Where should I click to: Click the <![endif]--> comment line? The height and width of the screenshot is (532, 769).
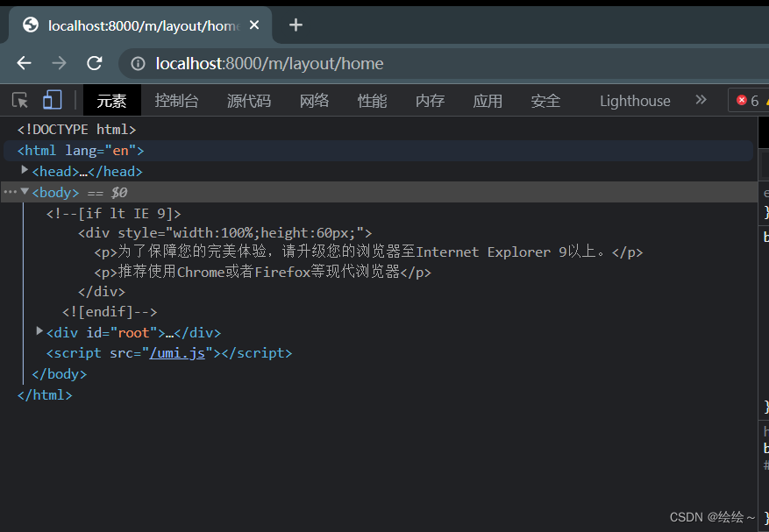pos(110,312)
